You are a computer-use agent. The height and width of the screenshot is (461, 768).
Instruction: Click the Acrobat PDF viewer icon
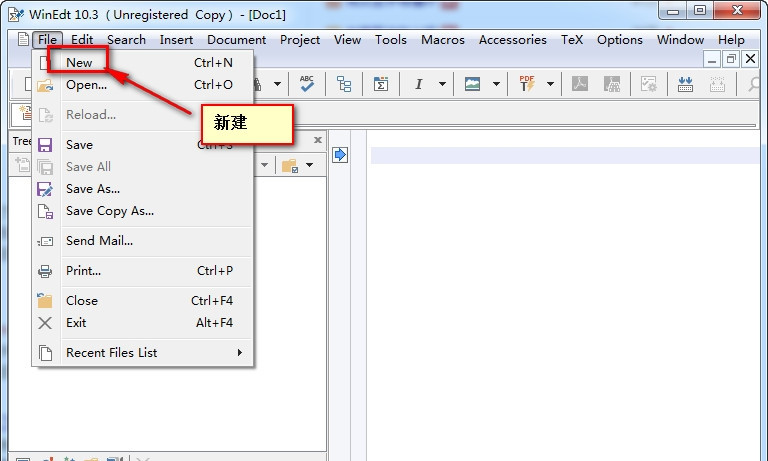580,84
